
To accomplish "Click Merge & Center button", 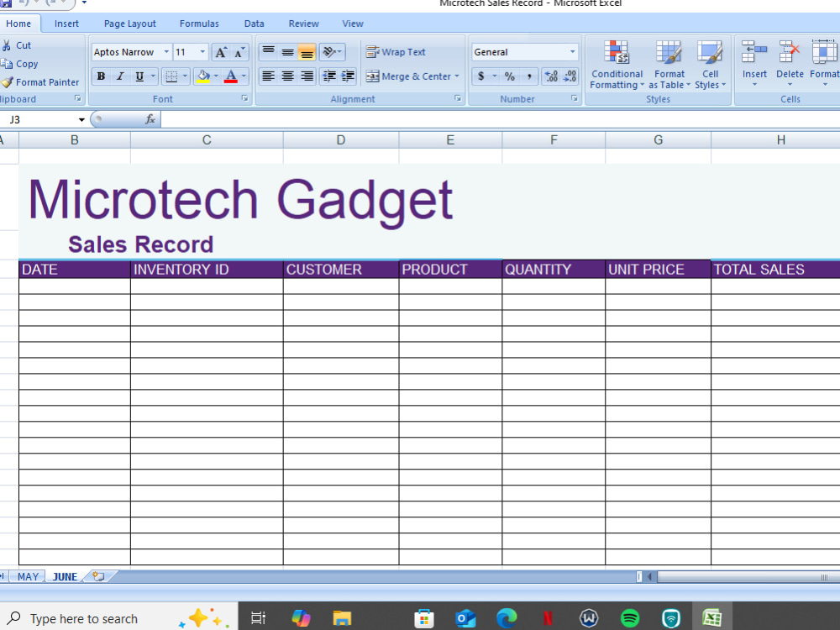I will click(408, 76).
